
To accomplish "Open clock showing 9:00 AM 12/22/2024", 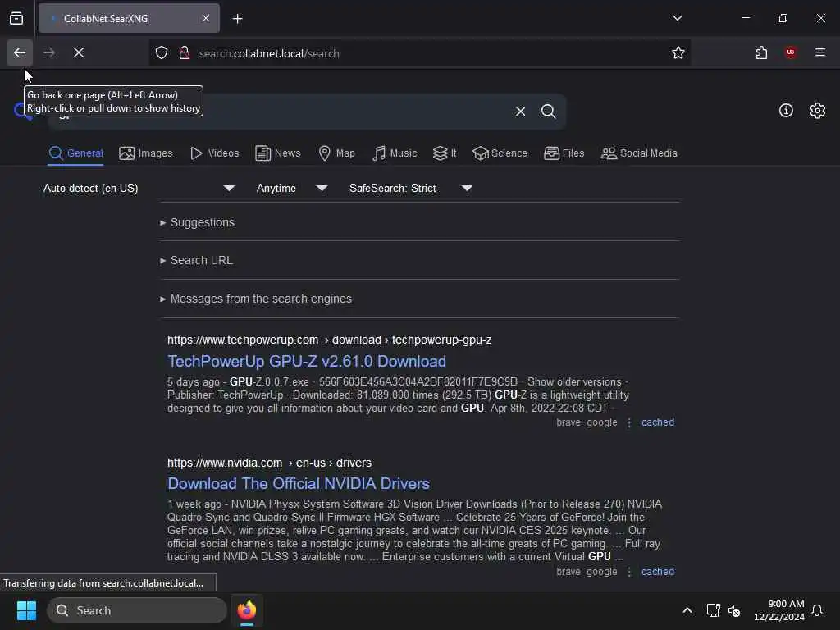I will click(779, 610).
